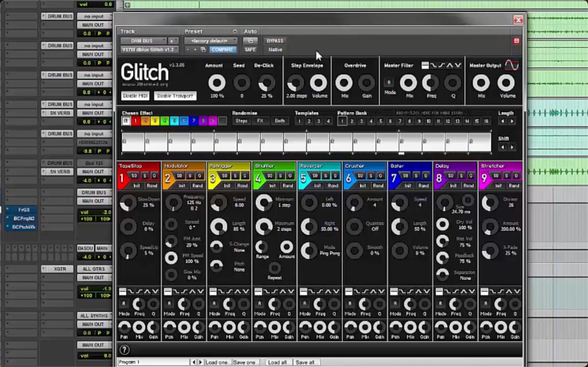Image resolution: width=588 pixels, height=367 pixels.
Task: Click the preset copy settings icon
Action: (x=203, y=49)
